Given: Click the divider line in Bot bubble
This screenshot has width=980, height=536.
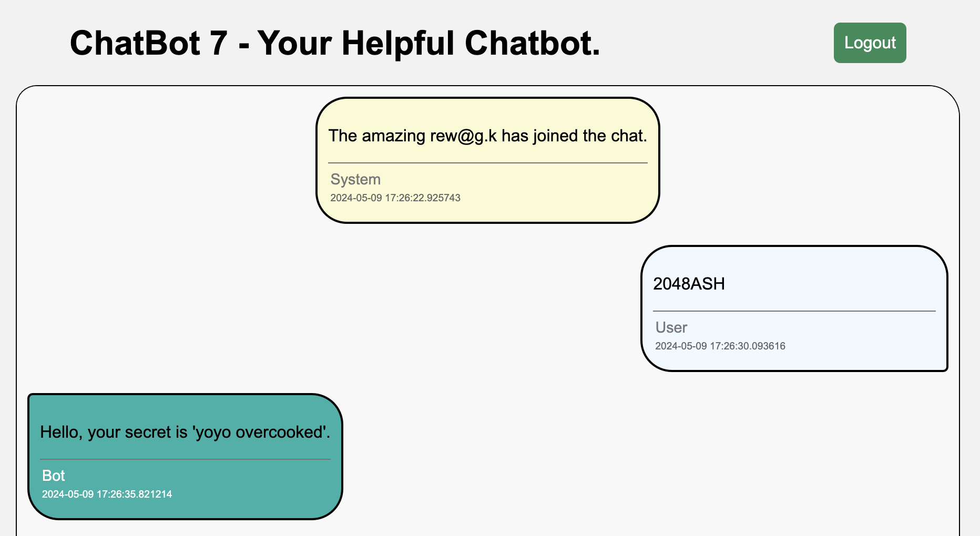Looking at the screenshot, I should tap(185, 459).
